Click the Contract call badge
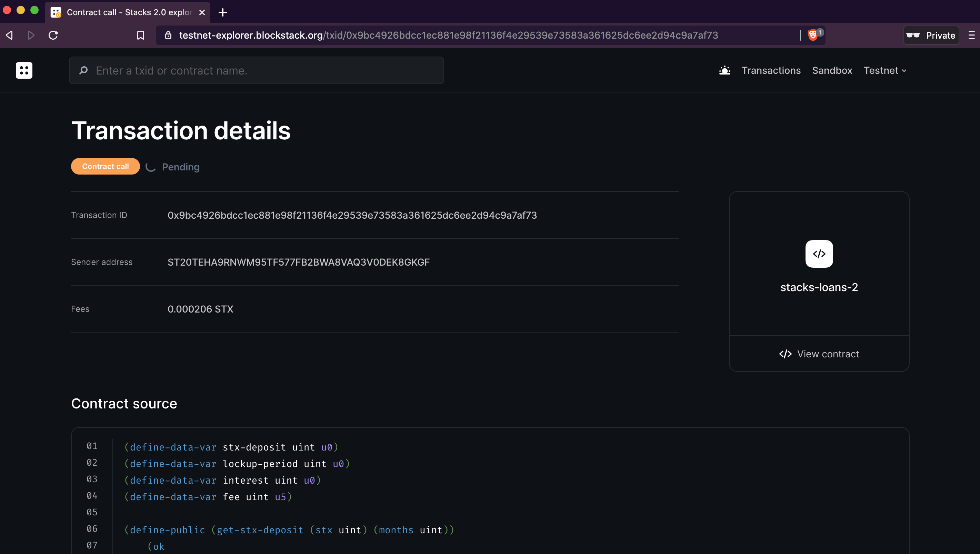Image resolution: width=980 pixels, height=554 pixels. tap(106, 166)
